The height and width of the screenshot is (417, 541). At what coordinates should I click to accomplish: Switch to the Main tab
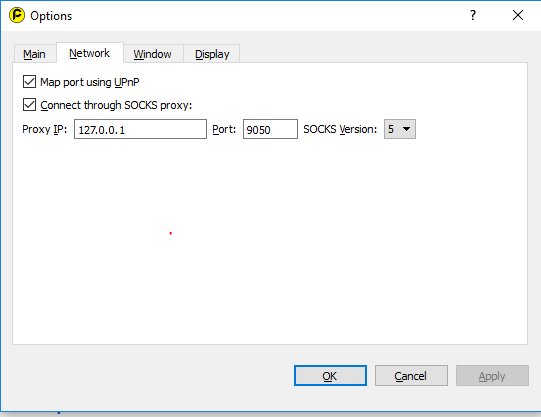coord(35,54)
